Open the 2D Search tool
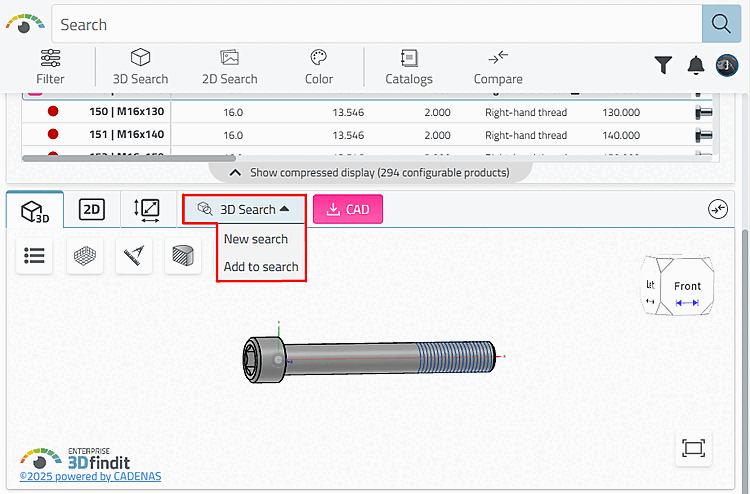 230,67
